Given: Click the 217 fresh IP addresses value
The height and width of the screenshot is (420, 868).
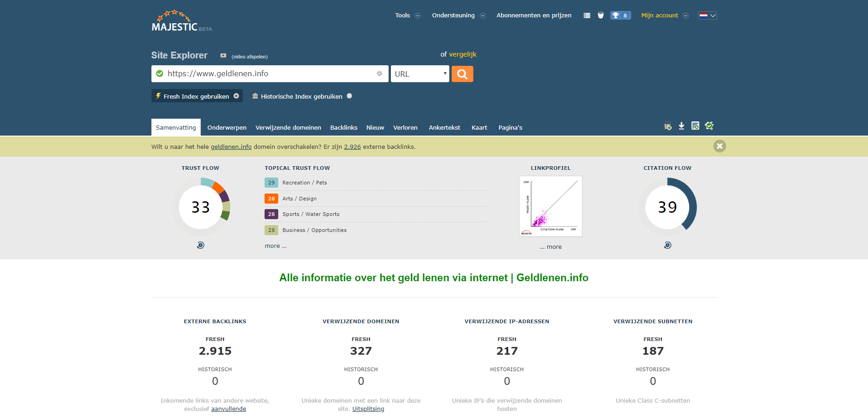Looking at the screenshot, I should 507,351.
